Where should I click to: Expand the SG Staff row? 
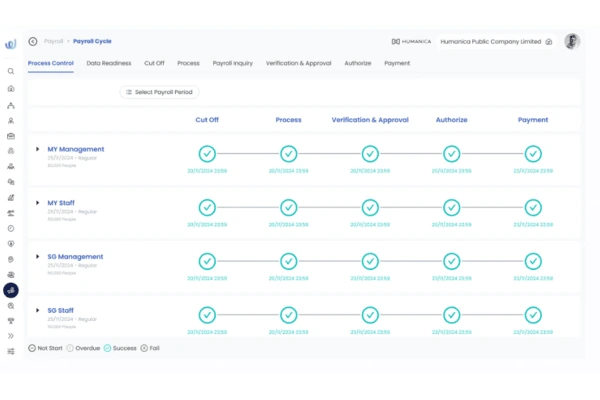coord(38,311)
